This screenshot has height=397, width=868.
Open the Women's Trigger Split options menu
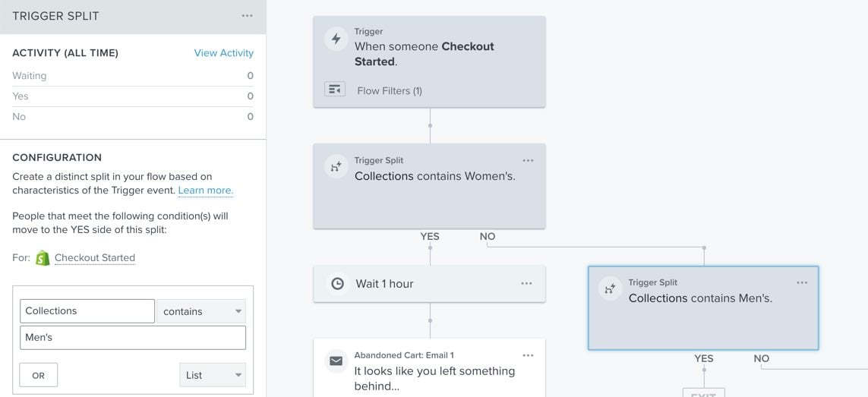(528, 161)
